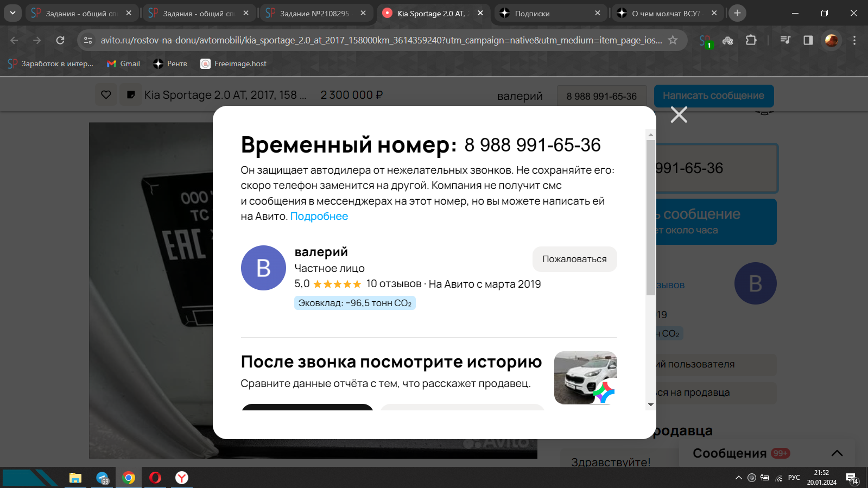Screen dimensions: 868x488
Task: Reload the current page
Action: click(60, 40)
